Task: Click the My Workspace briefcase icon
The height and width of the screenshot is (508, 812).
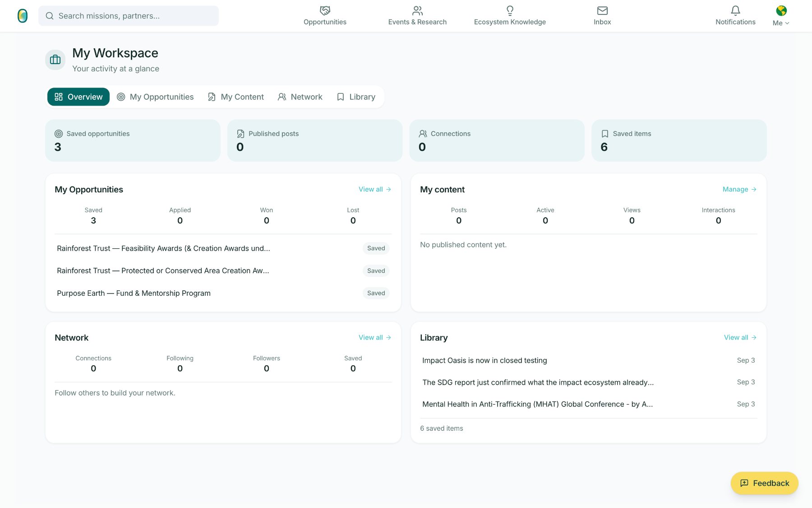Action: [x=55, y=60]
